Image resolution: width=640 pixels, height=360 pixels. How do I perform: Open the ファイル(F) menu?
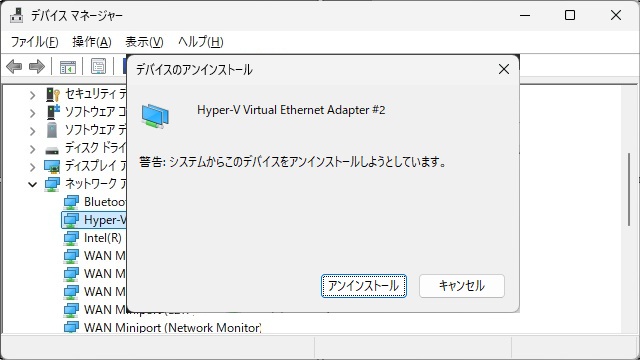(34, 42)
